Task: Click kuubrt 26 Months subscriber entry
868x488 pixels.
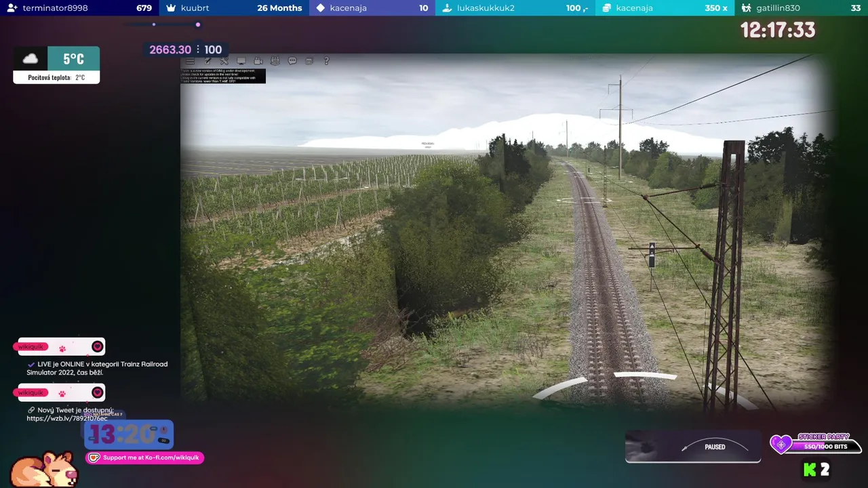Action: pos(235,8)
